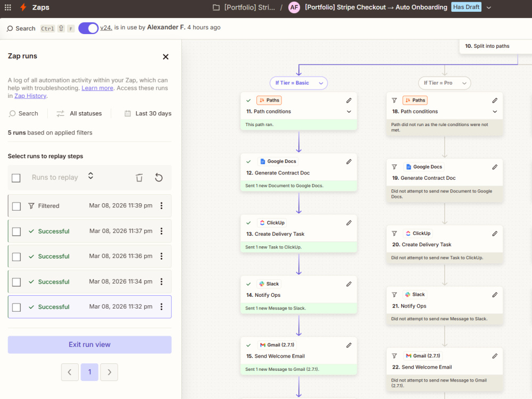The image size is (532, 399).
Task: Open the Search bar in toolbar
Action: pyautogui.click(x=21, y=29)
